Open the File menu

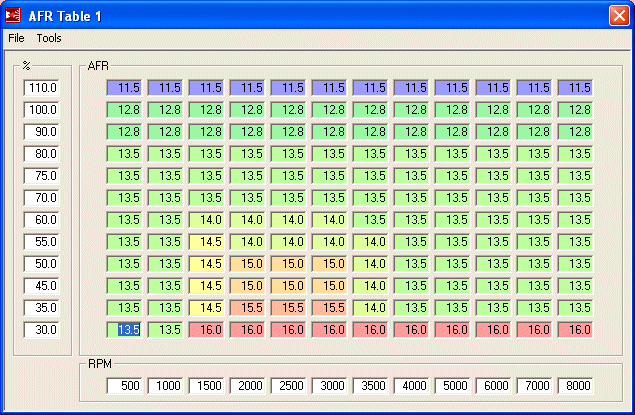click(x=16, y=38)
